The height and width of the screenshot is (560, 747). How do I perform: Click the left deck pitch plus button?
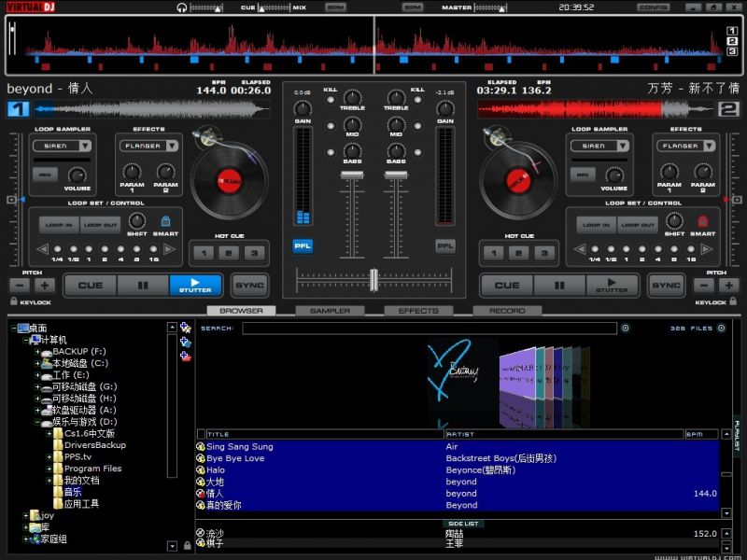tap(44, 286)
